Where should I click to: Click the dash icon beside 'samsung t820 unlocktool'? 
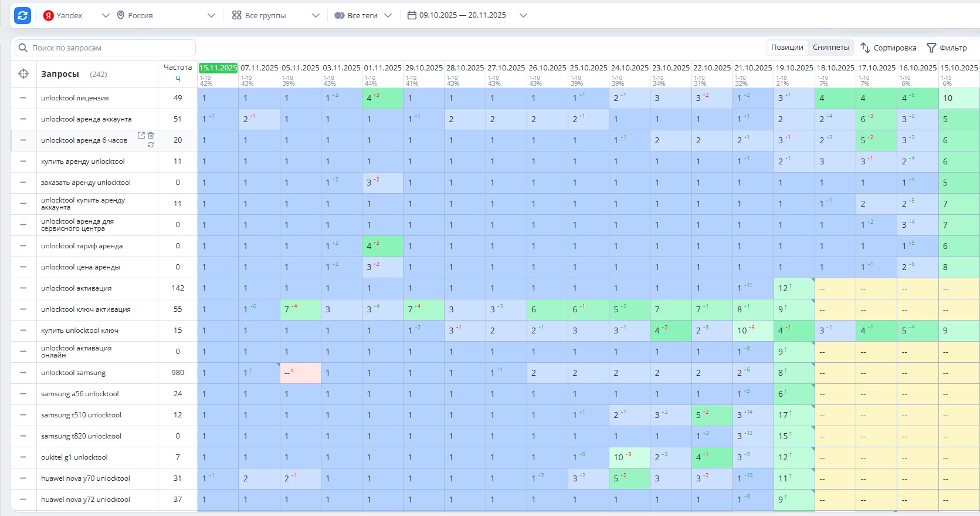pos(23,436)
